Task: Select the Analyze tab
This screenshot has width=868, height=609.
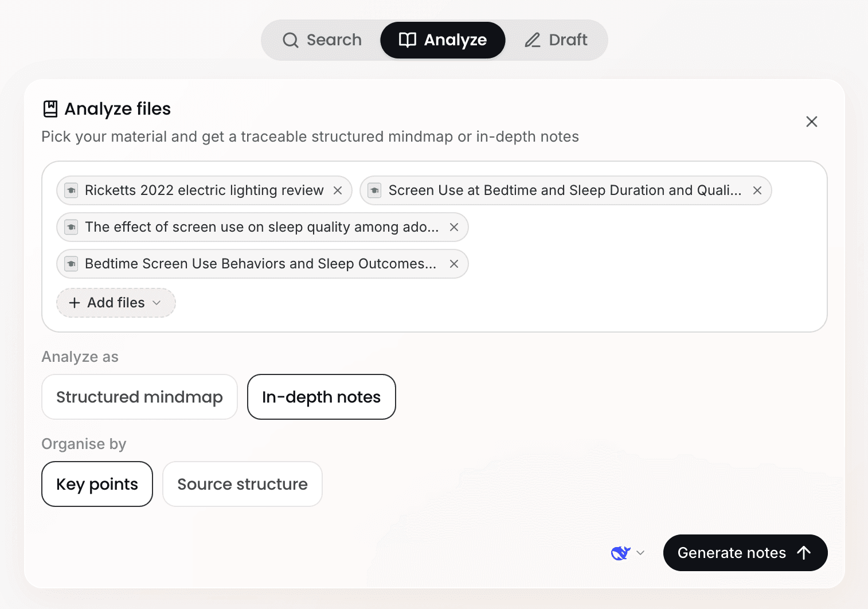Action: (443, 40)
